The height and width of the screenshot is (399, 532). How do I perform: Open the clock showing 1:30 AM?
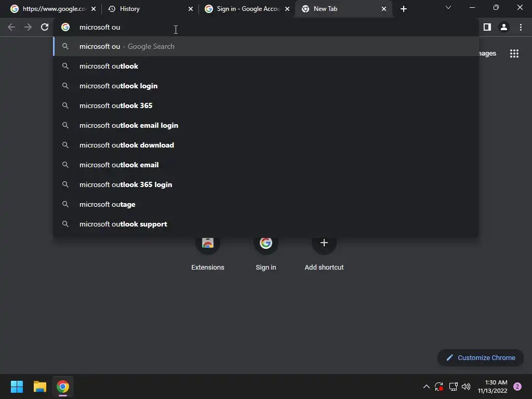click(493, 387)
